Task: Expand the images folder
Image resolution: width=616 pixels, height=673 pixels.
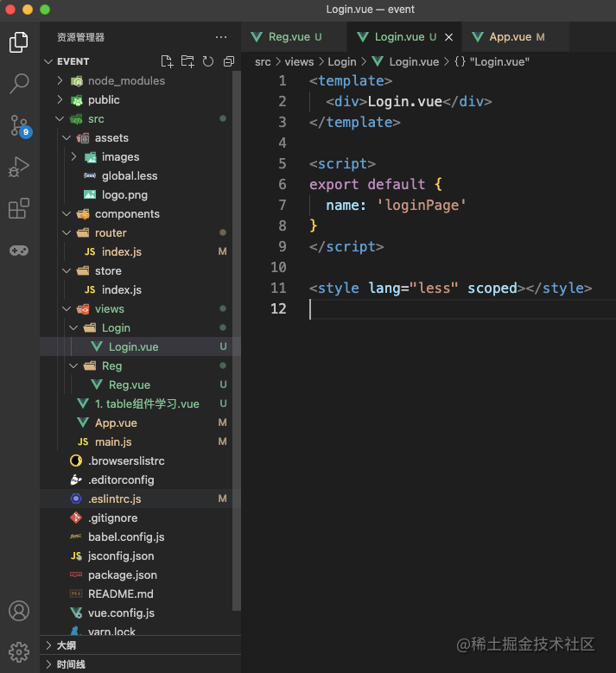Action: (x=140, y=156)
